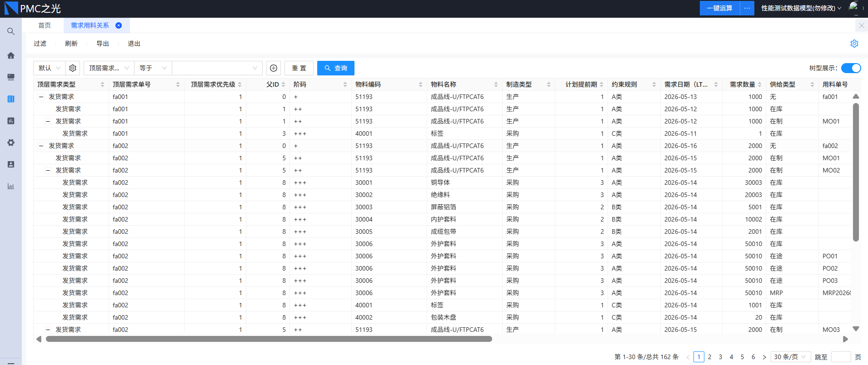868x365 pixels.
Task: Click the 重置 button
Action: coord(299,68)
